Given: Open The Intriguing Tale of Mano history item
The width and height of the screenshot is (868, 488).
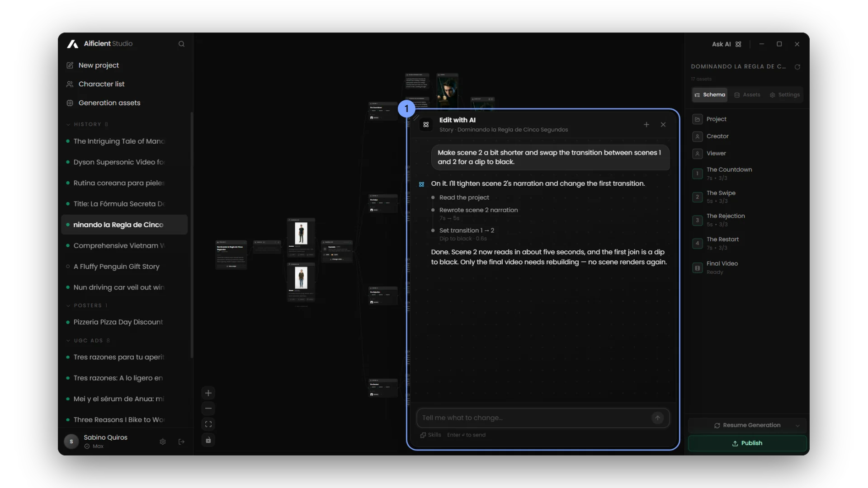Looking at the screenshot, I should coord(124,141).
